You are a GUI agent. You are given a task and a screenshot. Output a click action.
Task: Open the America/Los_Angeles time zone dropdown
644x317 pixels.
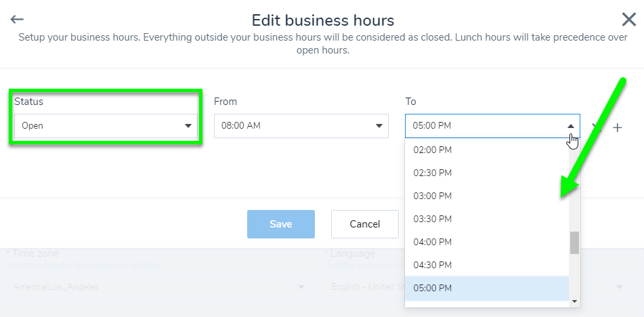(x=158, y=287)
